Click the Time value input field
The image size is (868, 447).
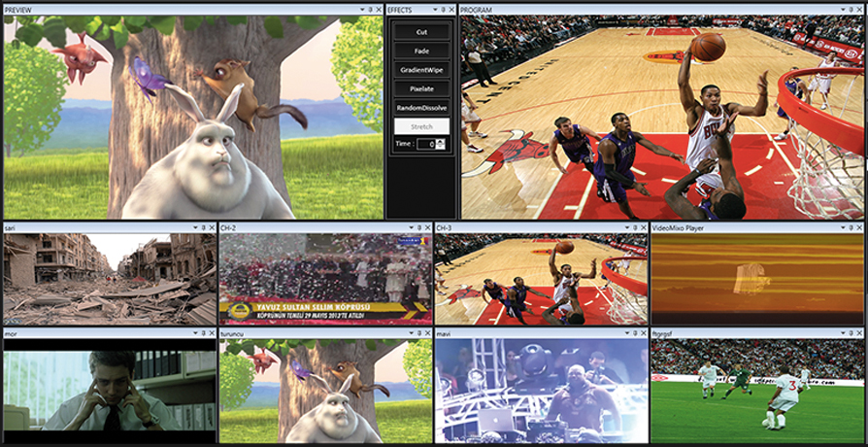coord(426,144)
